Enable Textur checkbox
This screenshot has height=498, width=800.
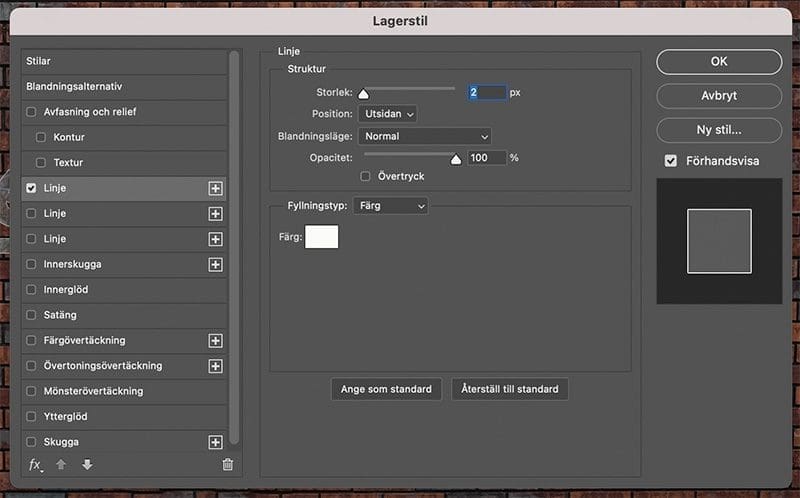click(x=41, y=163)
